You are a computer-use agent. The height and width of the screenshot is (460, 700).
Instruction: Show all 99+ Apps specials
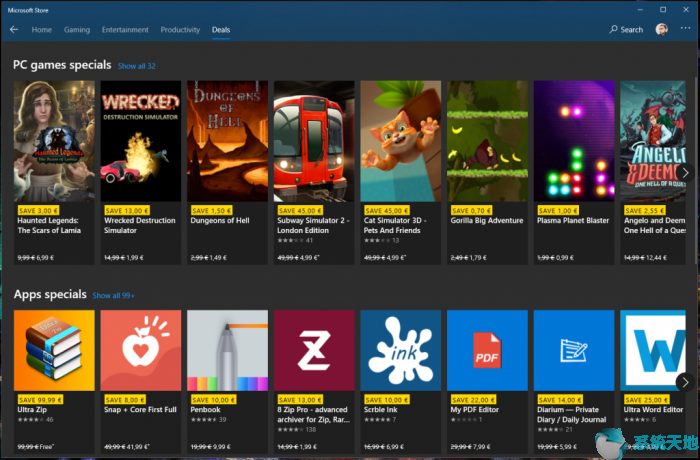(113, 295)
